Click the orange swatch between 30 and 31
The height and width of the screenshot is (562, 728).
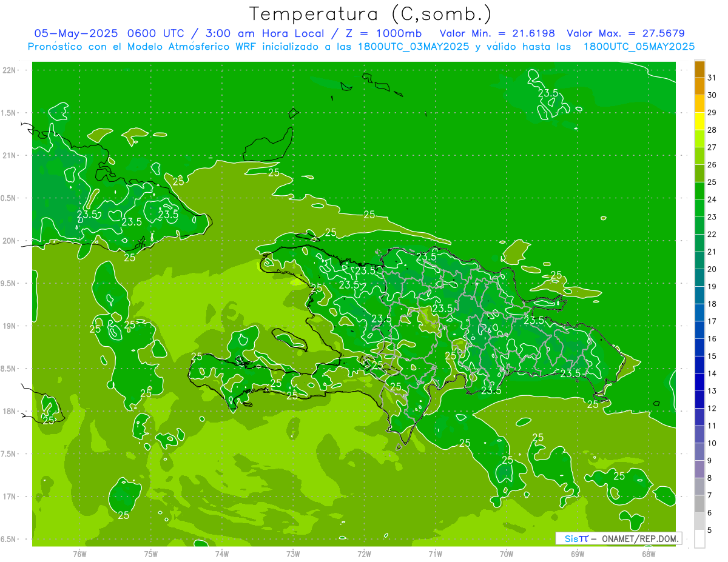point(699,86)
